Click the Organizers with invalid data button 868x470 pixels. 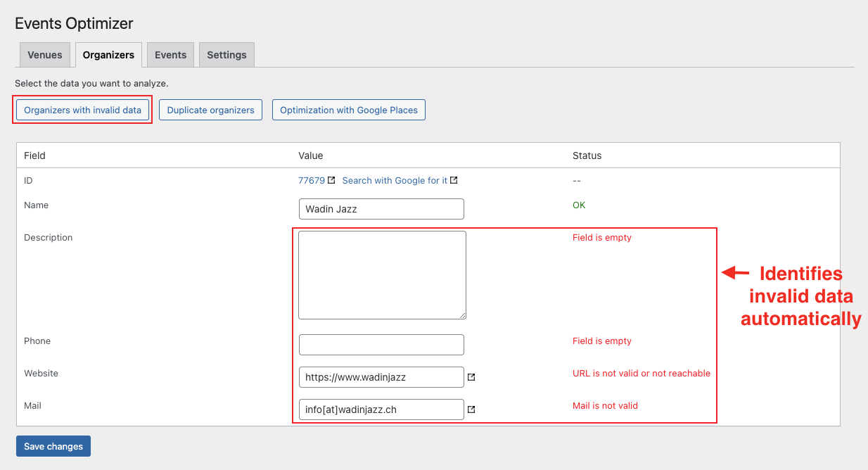[82, 110]
